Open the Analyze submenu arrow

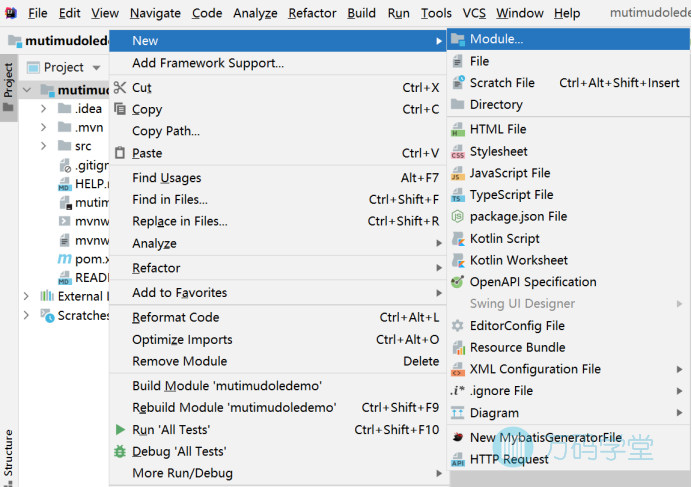pyautogui.click(x=439, y=243)
